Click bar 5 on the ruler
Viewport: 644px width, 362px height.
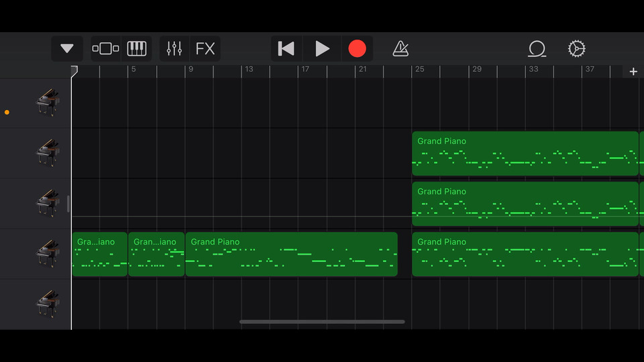[x=133, y=69]
